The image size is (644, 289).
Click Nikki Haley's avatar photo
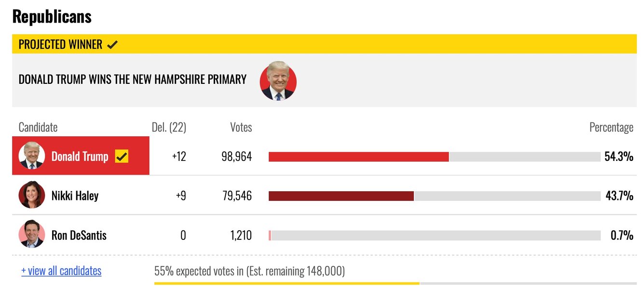pos(31,195)
